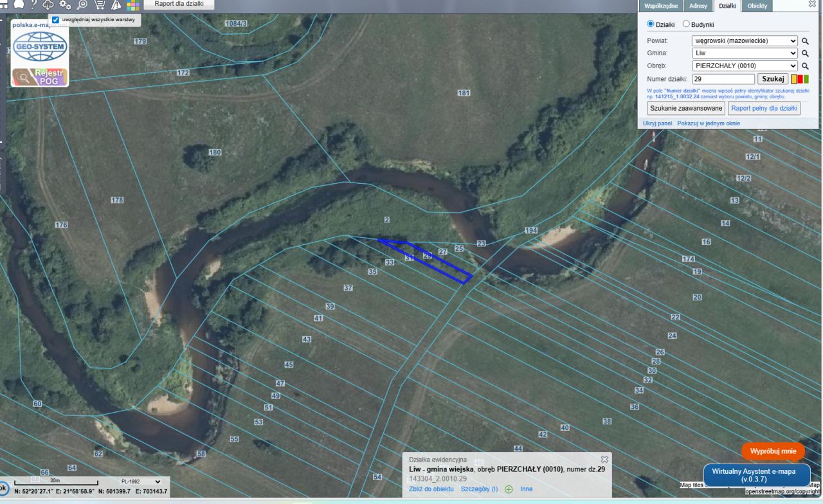823x504 pixels.
Task: Click parcel label 174 on the map
Action: [689, 259]
